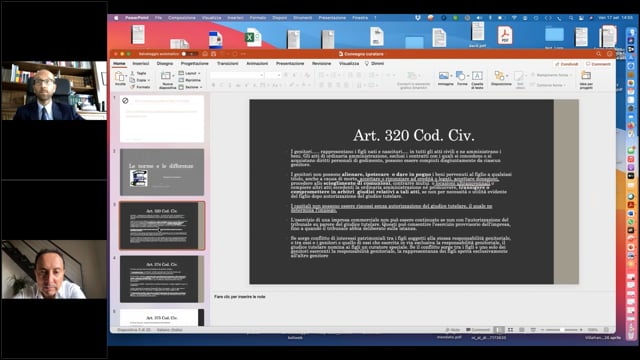Select the Art. 374 Cod. Civ. slide thumbnail

click(162, 279)
